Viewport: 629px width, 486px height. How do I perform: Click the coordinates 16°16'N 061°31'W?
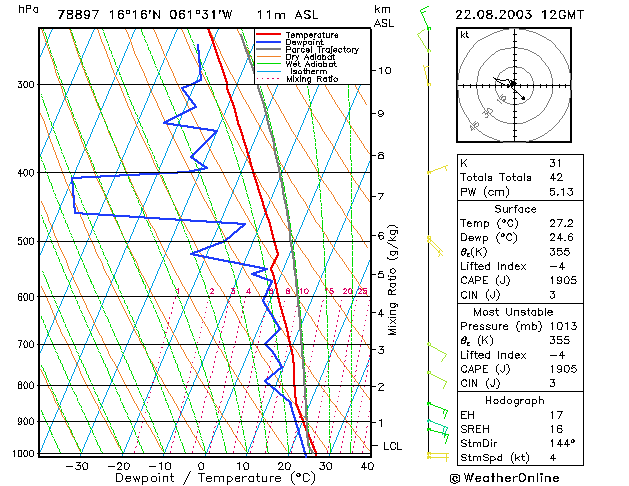tap(170, 15)
